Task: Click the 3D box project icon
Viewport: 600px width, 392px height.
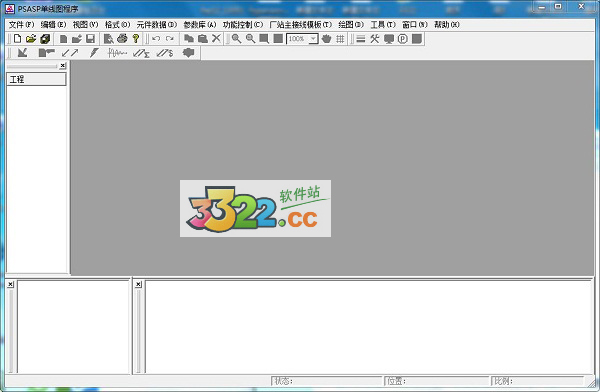Action: coord(45,39)
